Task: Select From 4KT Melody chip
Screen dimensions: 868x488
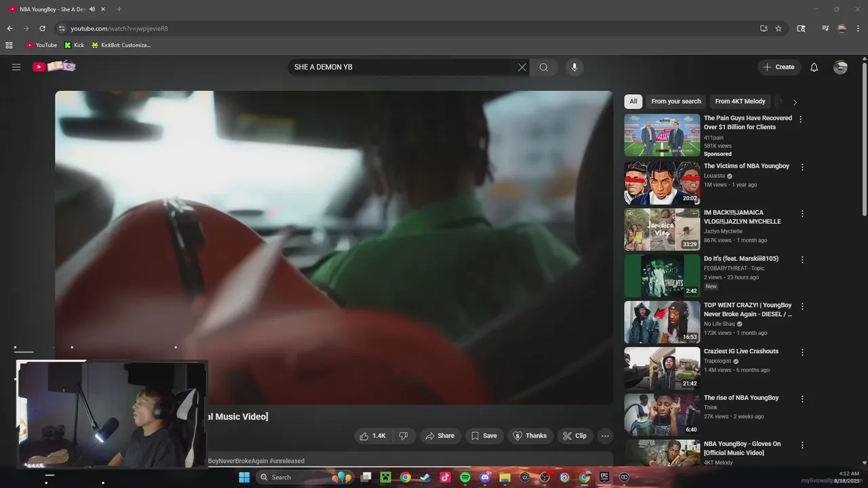Action: click(x=740, y=102)
